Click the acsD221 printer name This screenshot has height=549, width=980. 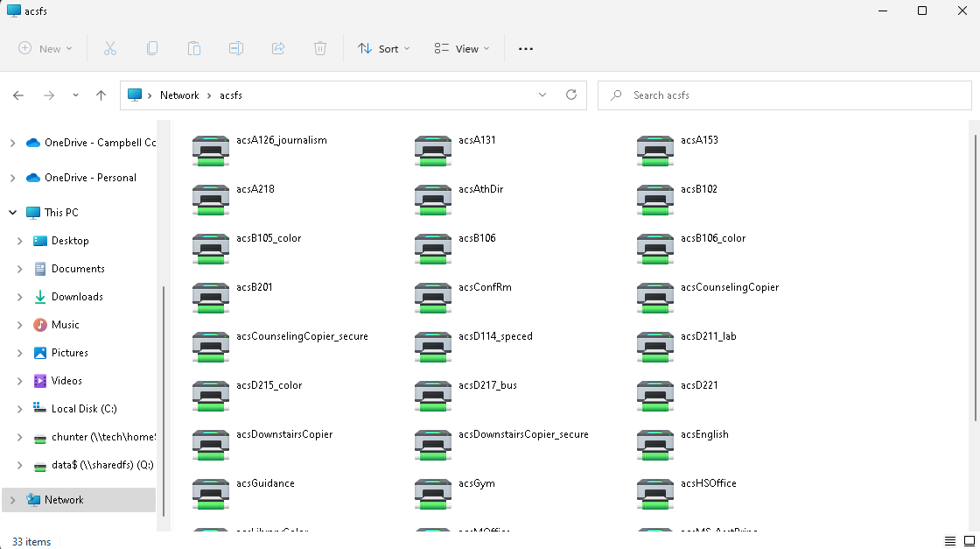[x=699, y=385]
